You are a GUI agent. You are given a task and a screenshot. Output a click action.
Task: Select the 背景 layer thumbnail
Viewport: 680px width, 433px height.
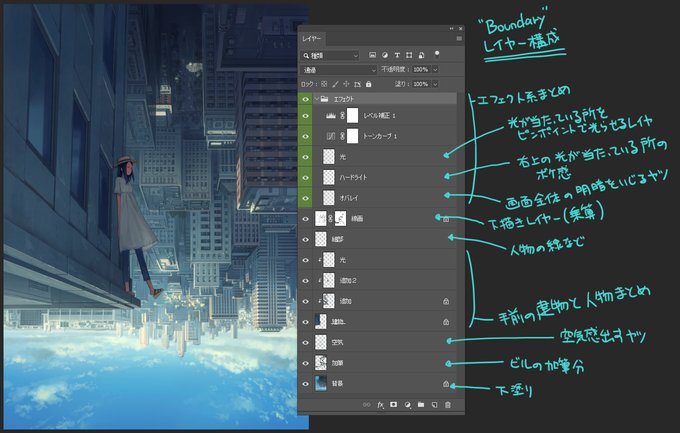click(321, 384)
